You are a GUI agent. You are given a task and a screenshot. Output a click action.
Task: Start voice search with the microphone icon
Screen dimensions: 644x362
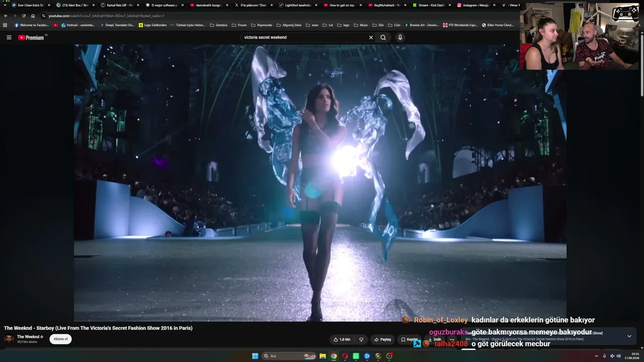click(400, 37)
